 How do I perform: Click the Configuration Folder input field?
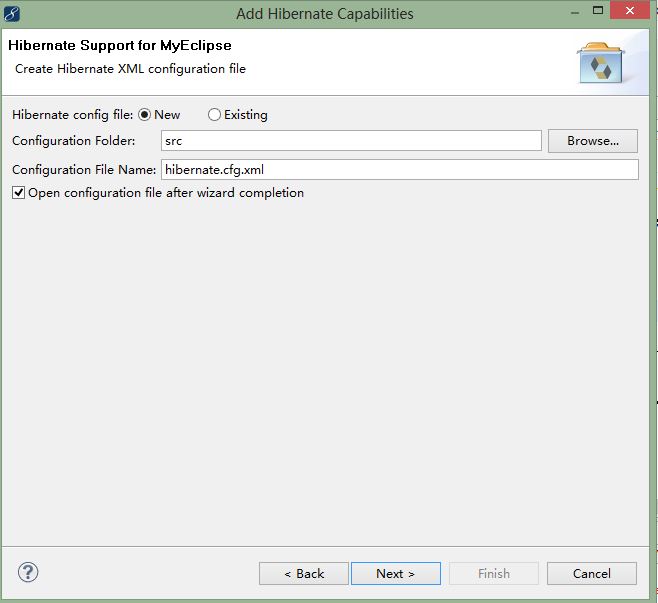click(x=351, y=141)
